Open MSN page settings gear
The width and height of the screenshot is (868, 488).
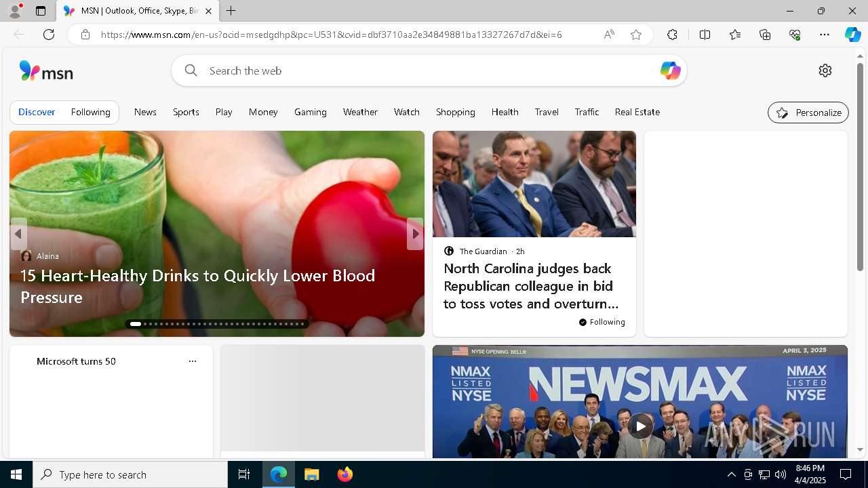(x=825, y=70)
